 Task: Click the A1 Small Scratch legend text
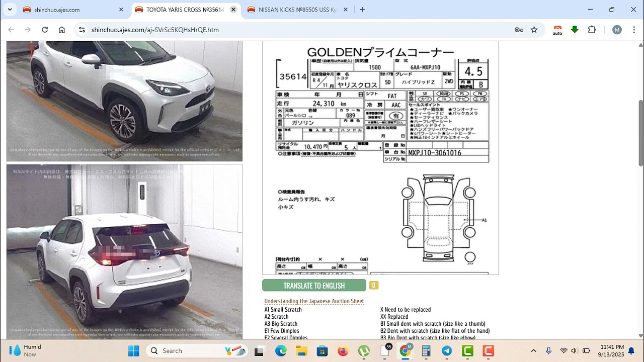283,310
